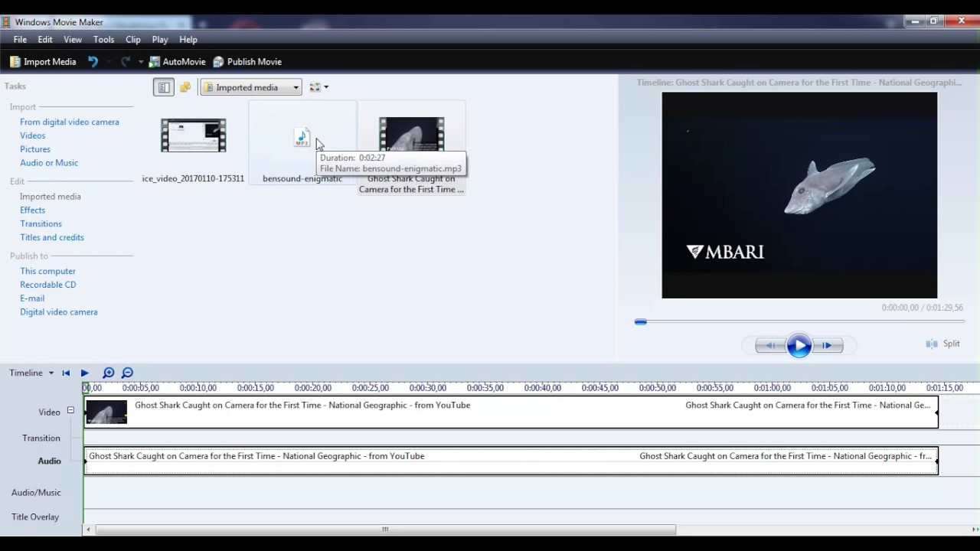Click the AutoMovie toolbar button
The image size is (980, 551).
pyautogui.click(x=177, y=62)
